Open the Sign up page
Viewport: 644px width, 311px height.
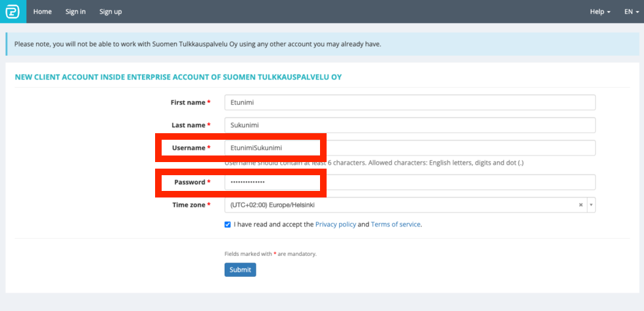click(x=110, y=12)
